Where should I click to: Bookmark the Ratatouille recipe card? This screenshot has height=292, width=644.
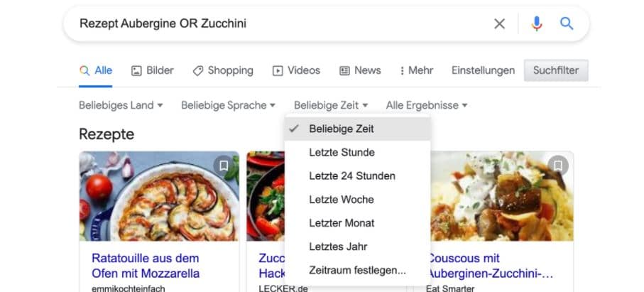click(x=224, y=166)
